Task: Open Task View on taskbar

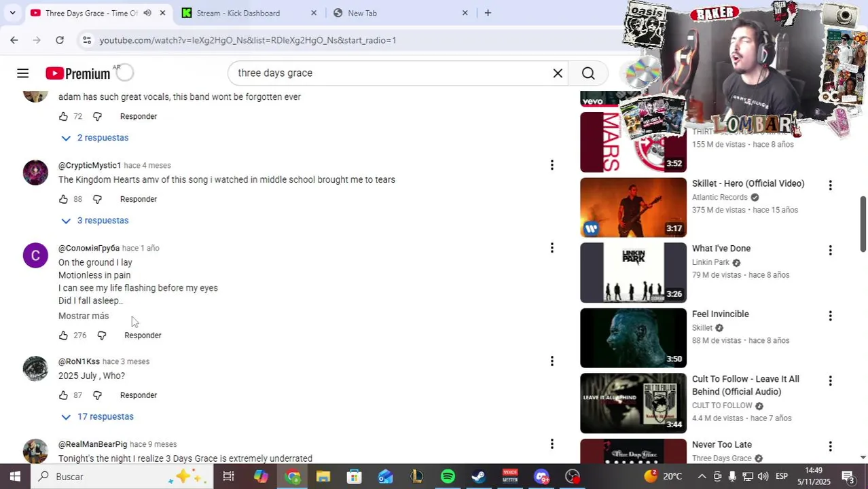Action: pyautogui.click(x=229, y=477)
